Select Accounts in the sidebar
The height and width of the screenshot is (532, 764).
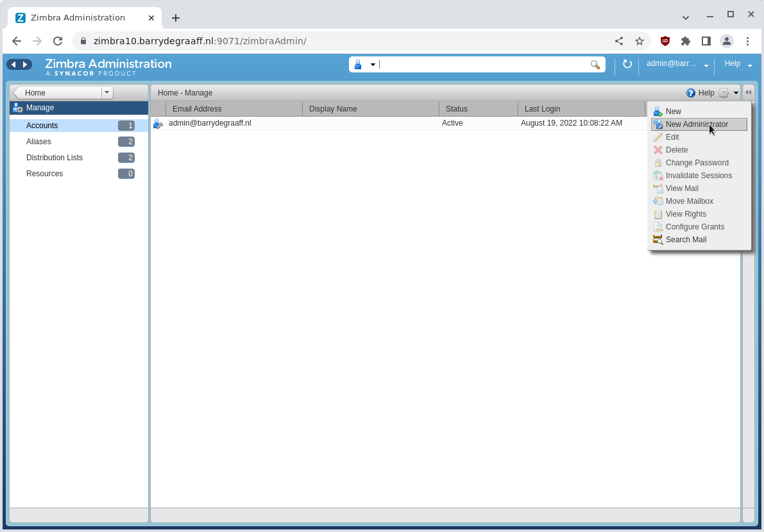click(79, 126)
